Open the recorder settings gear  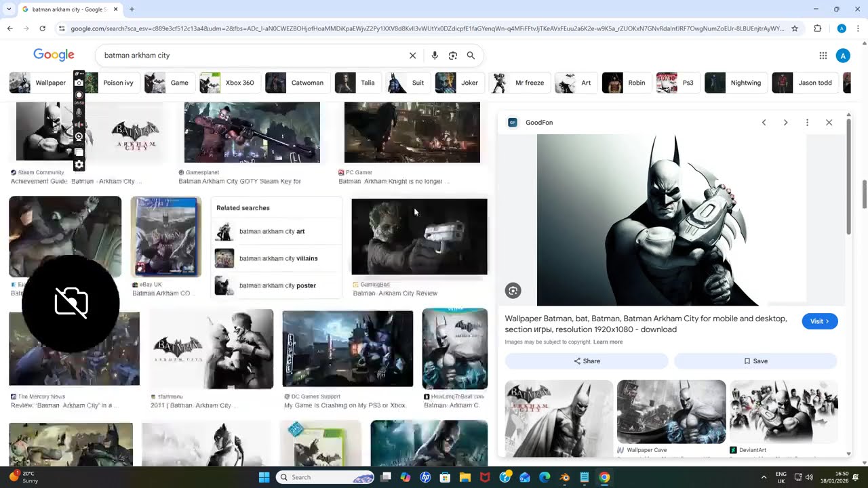pyautogui.click(x=79, y=165)
